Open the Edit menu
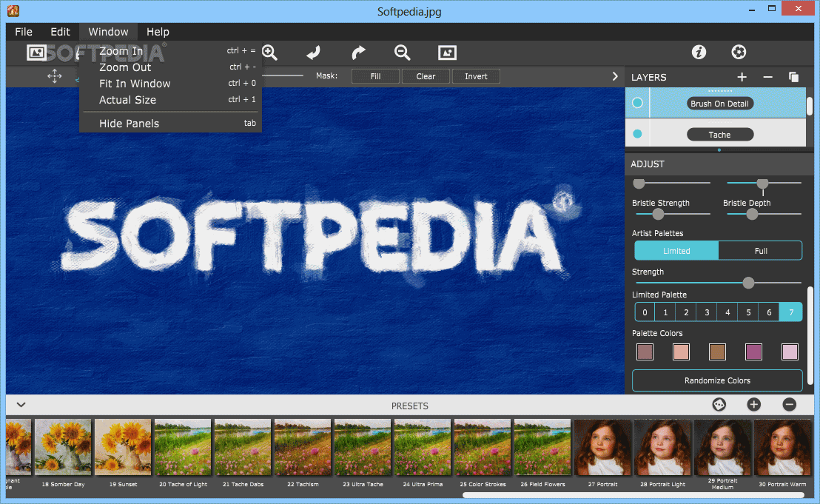Screen dimensions: 820x504 point(60,32)
